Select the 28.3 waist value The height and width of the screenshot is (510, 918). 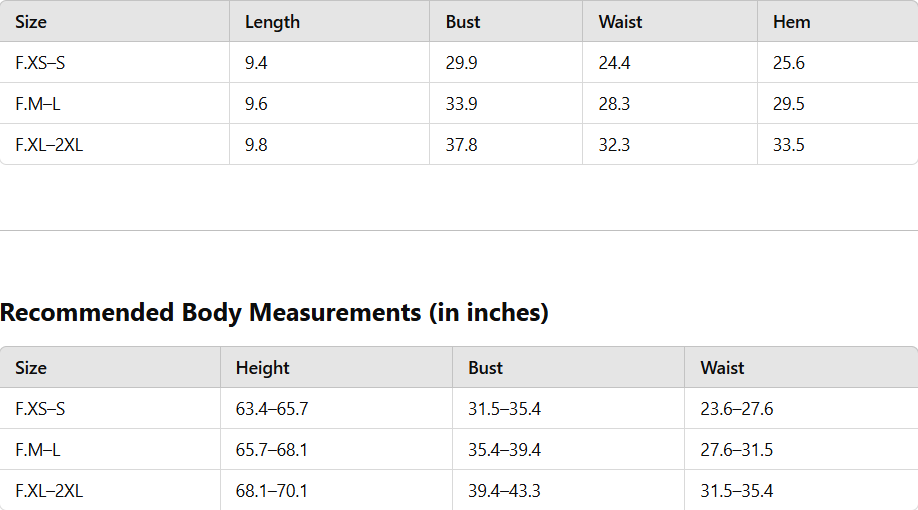(x=614, y=104)
